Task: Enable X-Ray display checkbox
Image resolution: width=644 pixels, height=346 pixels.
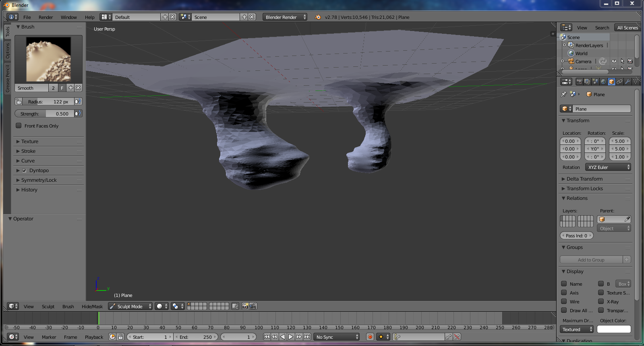Action: pyautogui.click(x=601, y=301)
